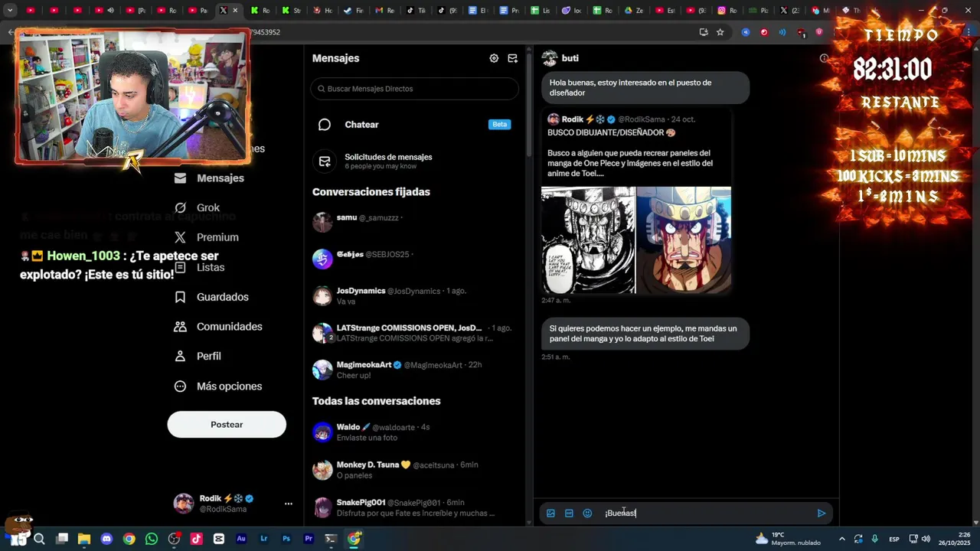Viewport: 980px width, 551px height.
Task: Close the active X browser tab
Action: (235, 11)
